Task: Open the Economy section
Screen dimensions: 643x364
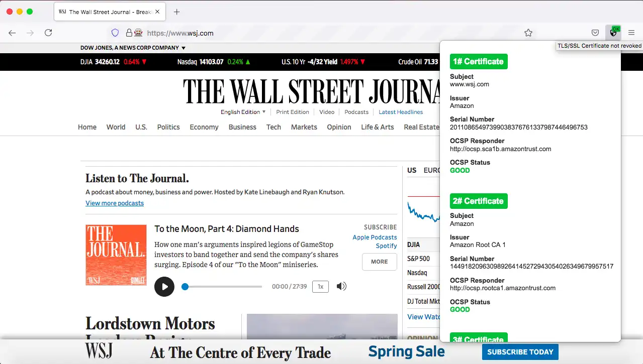Action: click(204, 127)
